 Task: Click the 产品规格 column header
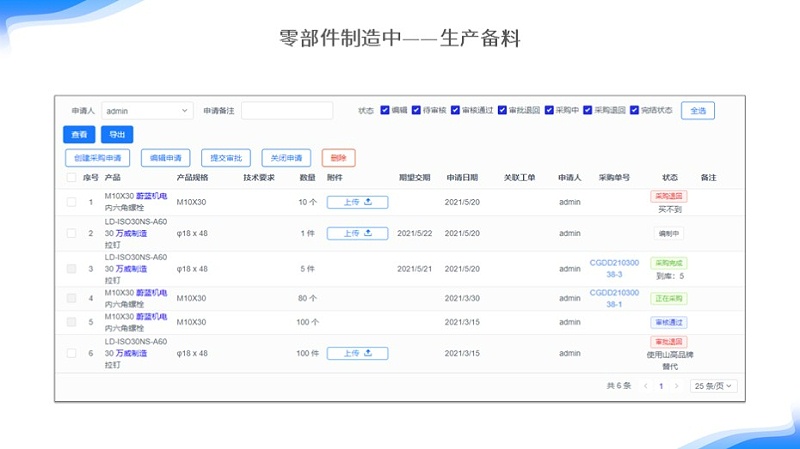(x=192, y=178)
